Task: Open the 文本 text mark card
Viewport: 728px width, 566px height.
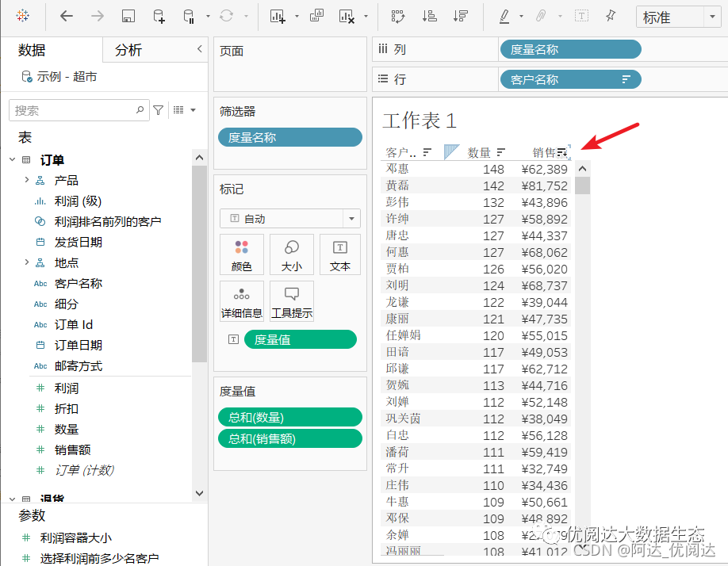Action: 340,254
